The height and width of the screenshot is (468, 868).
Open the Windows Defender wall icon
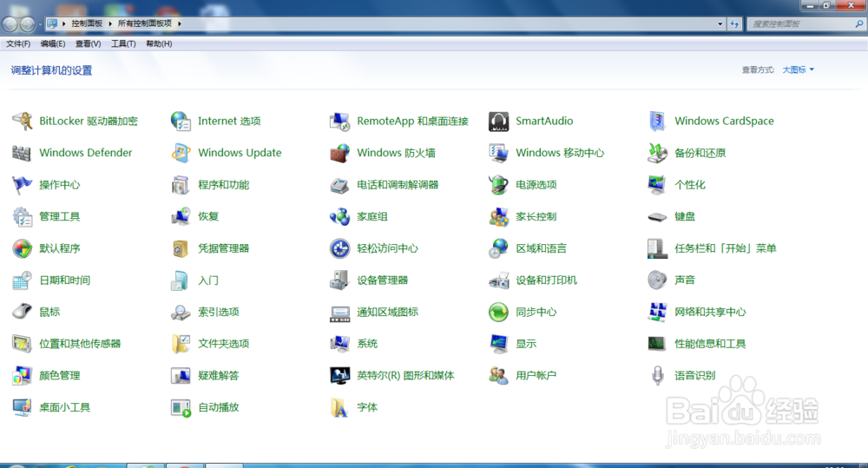click(23, 153)
